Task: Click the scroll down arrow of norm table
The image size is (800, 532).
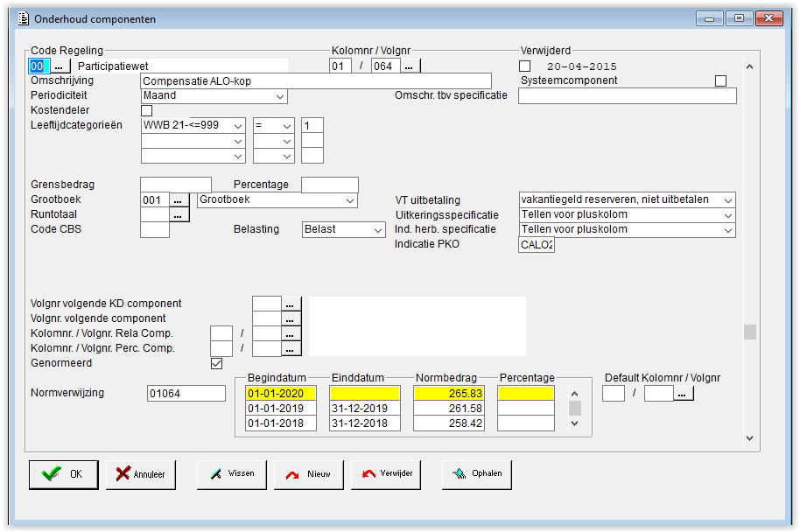Action: click(x=574, y=423)
